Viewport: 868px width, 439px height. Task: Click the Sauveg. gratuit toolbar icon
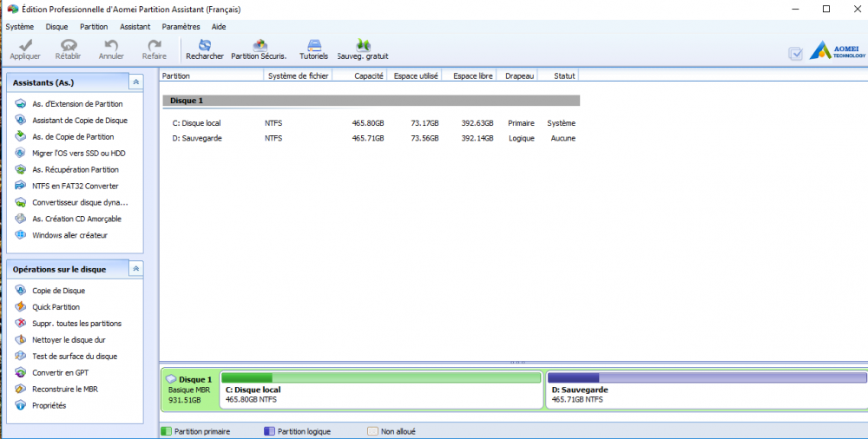pos(363,45)
